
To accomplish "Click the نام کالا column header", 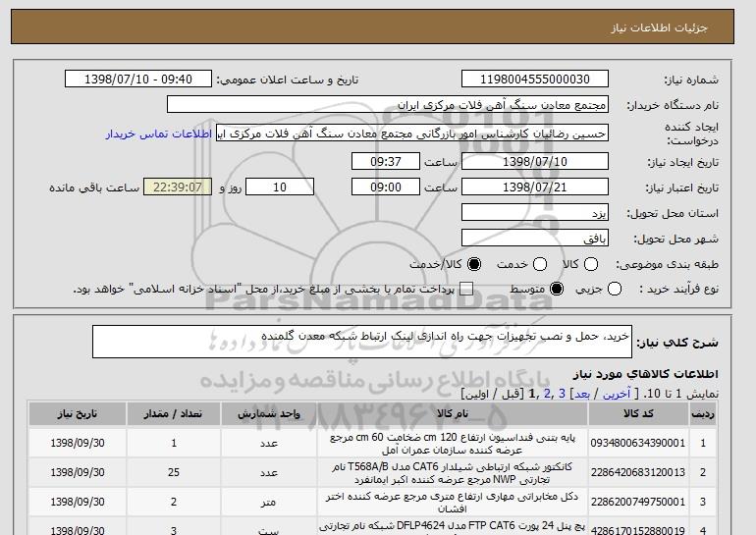I will point(453,413).
